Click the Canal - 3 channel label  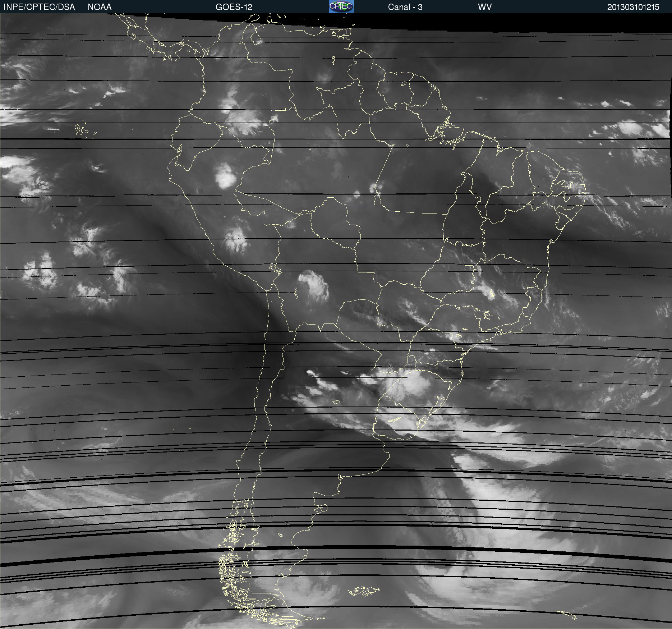coord(405,7)
